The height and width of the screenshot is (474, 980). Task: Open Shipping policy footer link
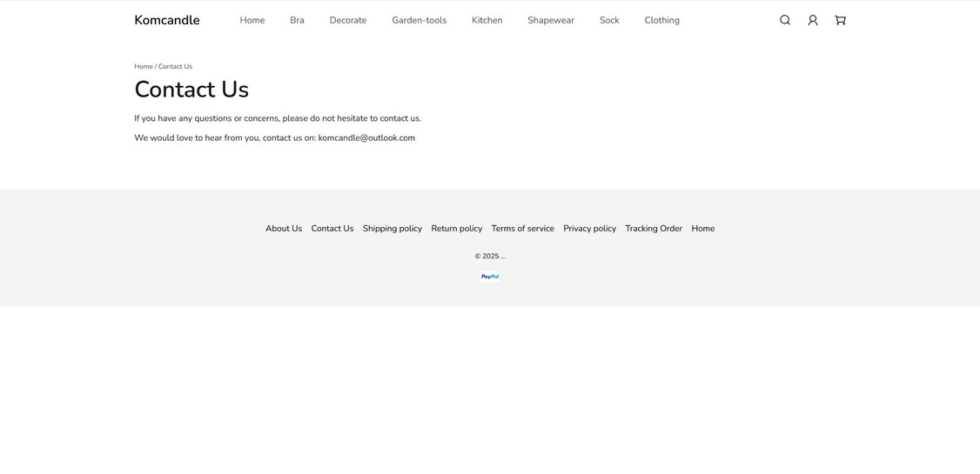pyautogui.click(x=393, y=229)
